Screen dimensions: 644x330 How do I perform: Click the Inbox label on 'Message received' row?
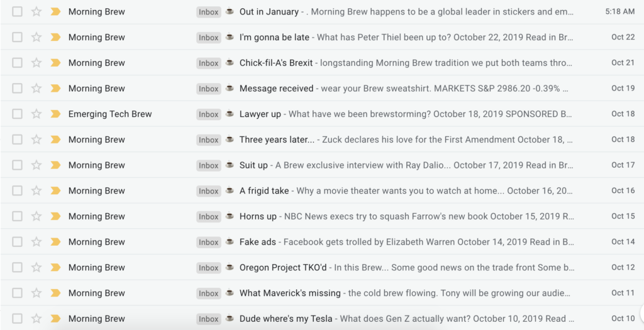tap(209, 89)
